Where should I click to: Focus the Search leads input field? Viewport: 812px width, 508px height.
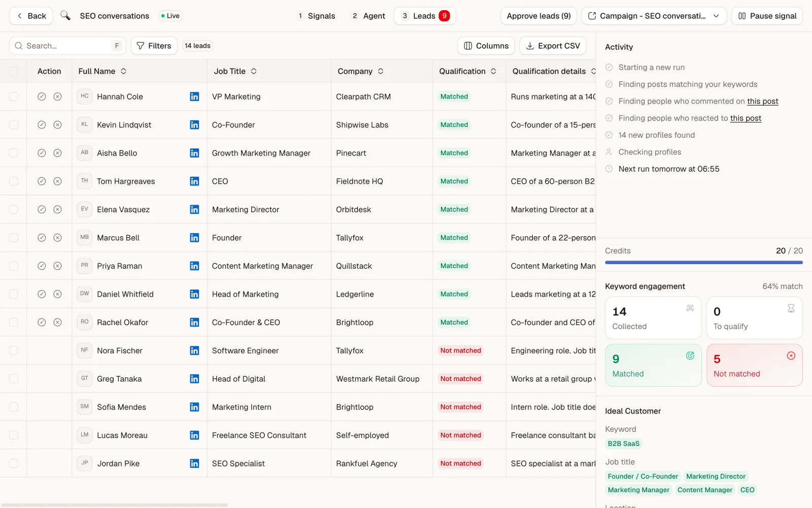pyautogui.click(x=67, y=46)
